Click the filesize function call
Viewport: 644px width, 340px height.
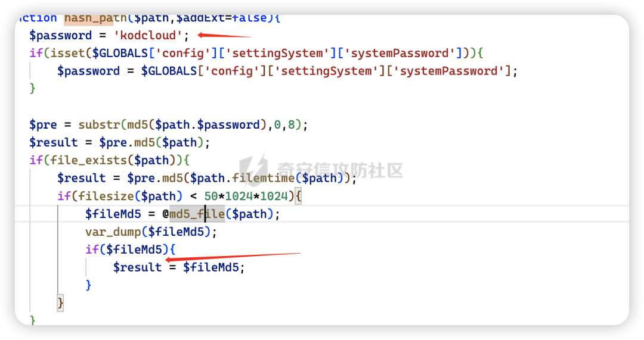click(x=106, y=196)
